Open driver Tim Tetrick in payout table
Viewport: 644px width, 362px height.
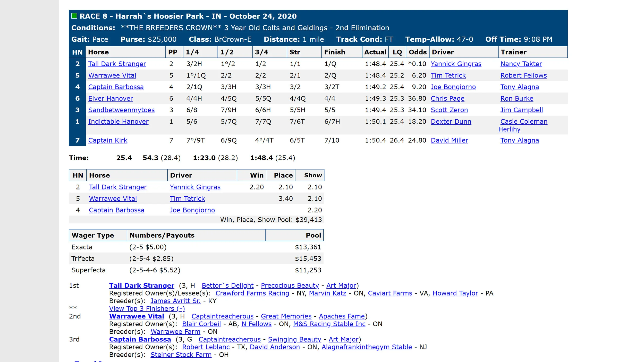[x=187, y=199]
